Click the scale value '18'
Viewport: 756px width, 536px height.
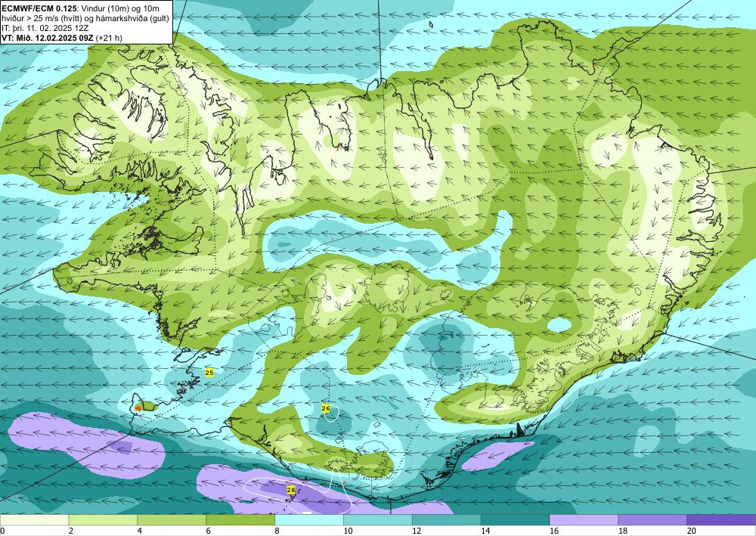coord(622,531)
